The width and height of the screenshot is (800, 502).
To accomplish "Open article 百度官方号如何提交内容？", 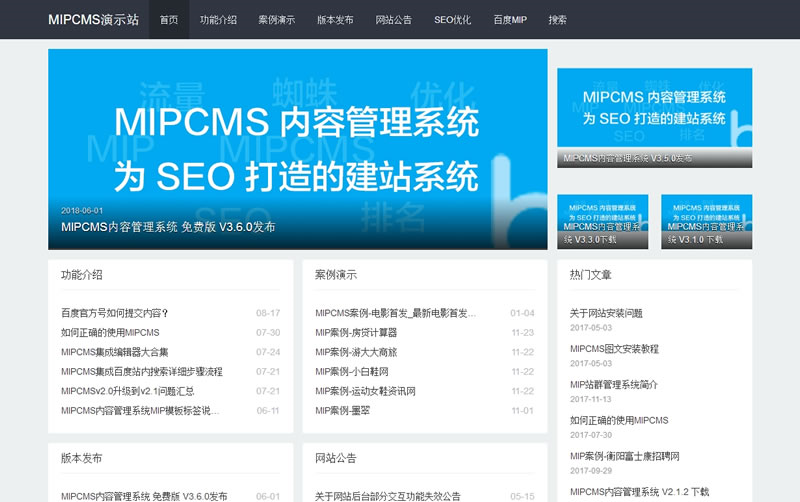I will click(x=115, y=313).
